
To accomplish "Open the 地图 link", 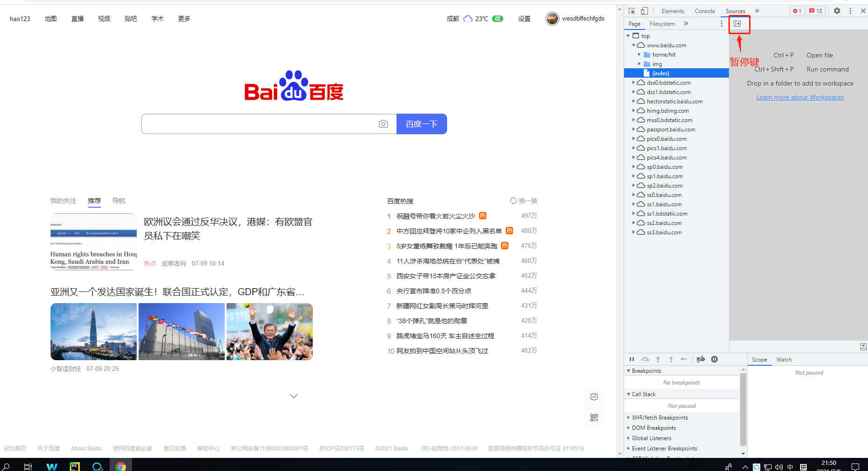I will (51, 19).
